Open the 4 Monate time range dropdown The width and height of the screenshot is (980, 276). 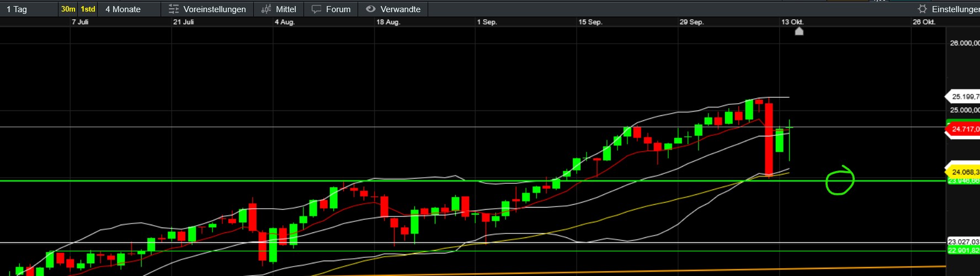click(x=123, y=9)
